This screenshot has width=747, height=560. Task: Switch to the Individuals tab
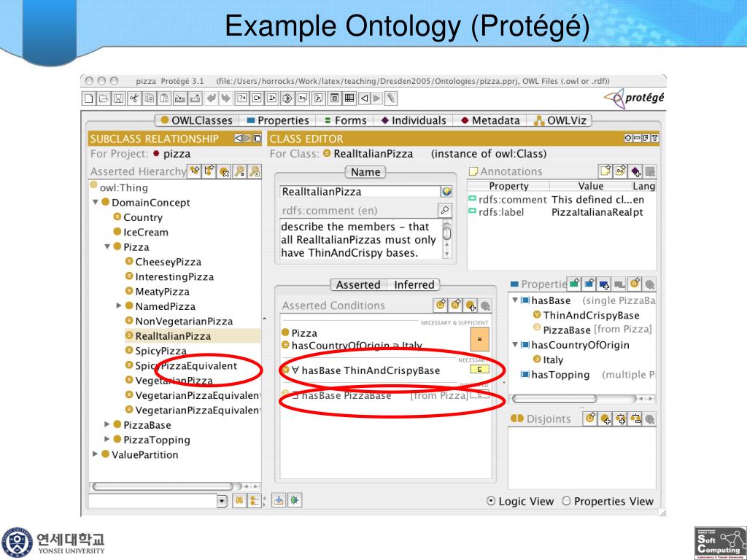pos(414,120)
